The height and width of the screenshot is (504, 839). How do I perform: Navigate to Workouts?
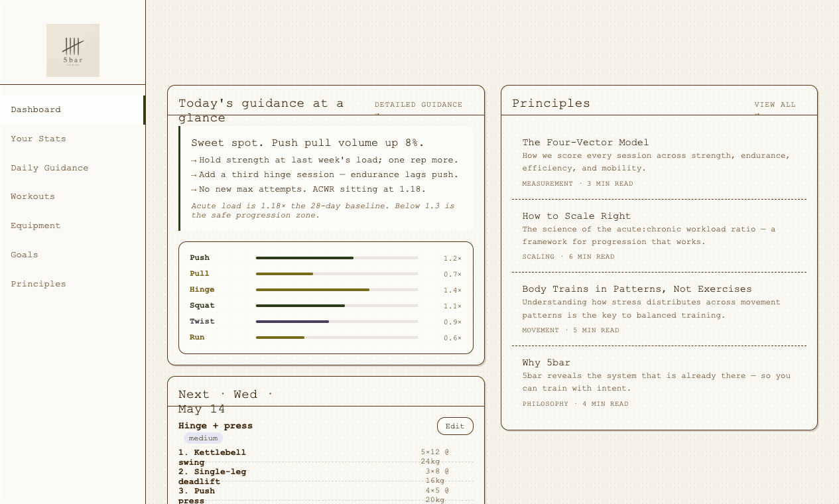tap(72, 197)
